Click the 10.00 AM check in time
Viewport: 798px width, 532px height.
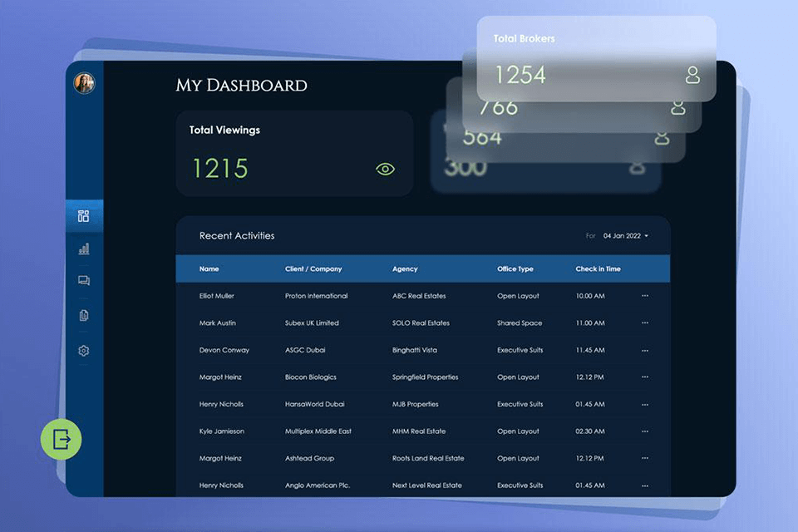coord(590,296)
